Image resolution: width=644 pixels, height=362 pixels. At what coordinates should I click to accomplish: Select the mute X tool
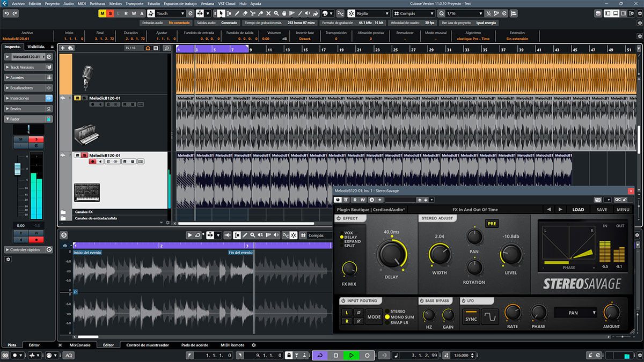pos(268,13)
